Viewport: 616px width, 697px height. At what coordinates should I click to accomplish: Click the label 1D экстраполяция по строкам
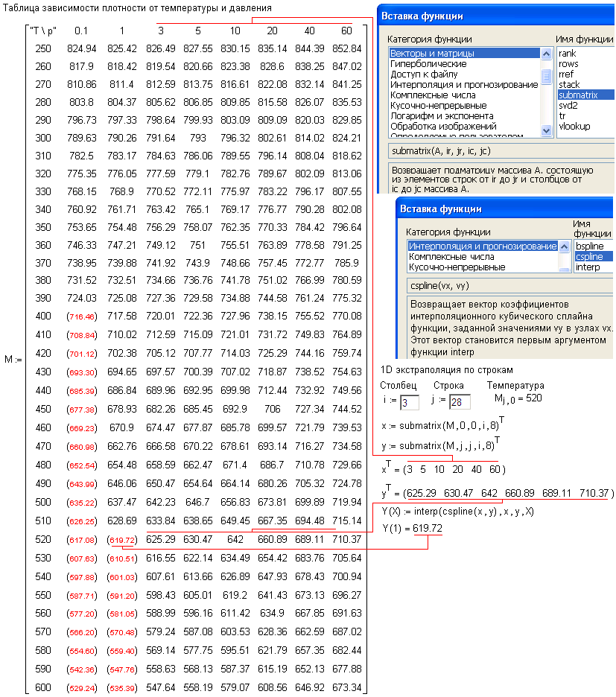447,370
